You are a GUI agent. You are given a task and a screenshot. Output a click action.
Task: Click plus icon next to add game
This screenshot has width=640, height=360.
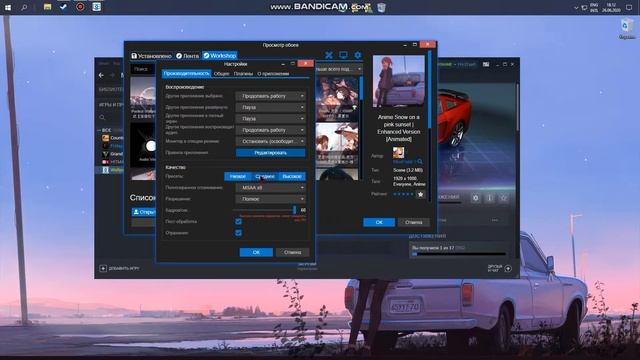(103, 268)
